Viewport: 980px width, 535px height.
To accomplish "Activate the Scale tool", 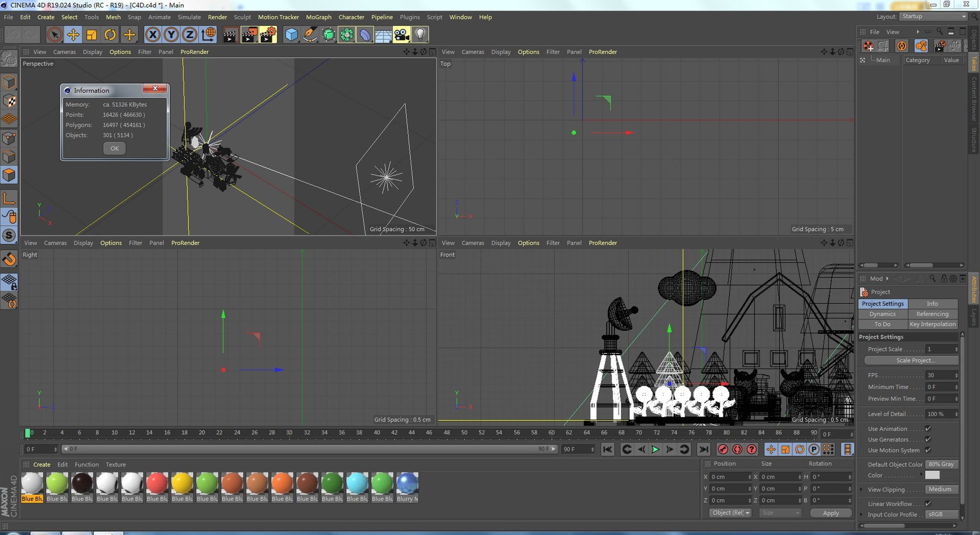I will coord(91,35).
